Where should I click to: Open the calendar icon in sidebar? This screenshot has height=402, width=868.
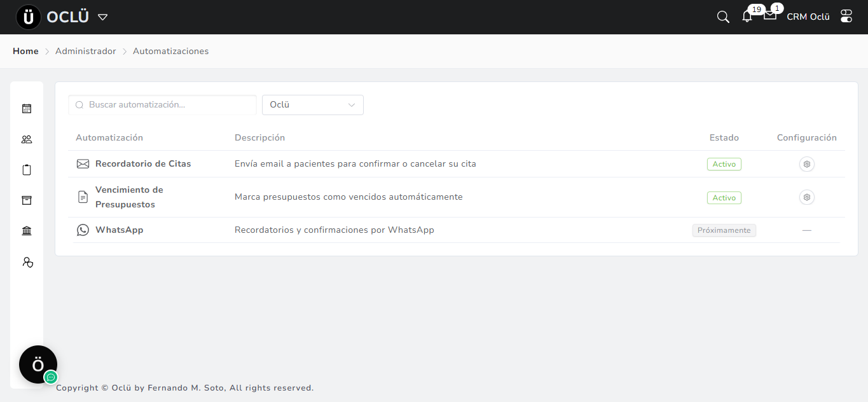click(x=27, y=109)
